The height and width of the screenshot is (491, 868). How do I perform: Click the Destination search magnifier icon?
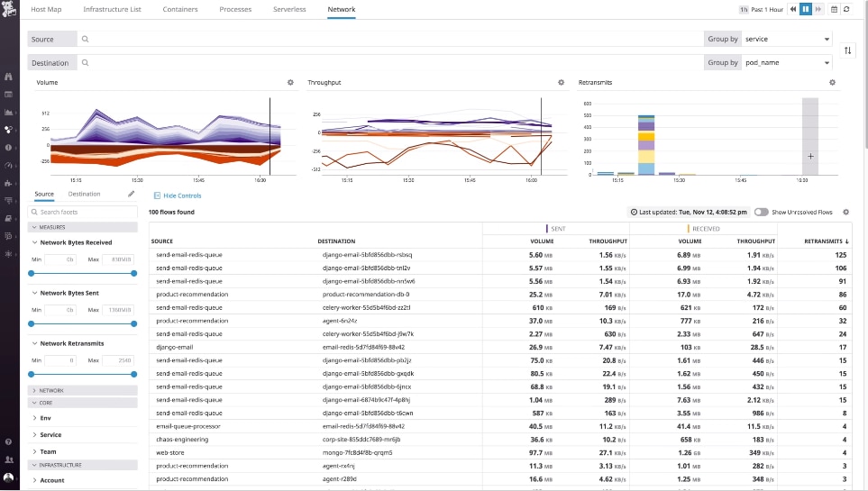click(86, 62)
